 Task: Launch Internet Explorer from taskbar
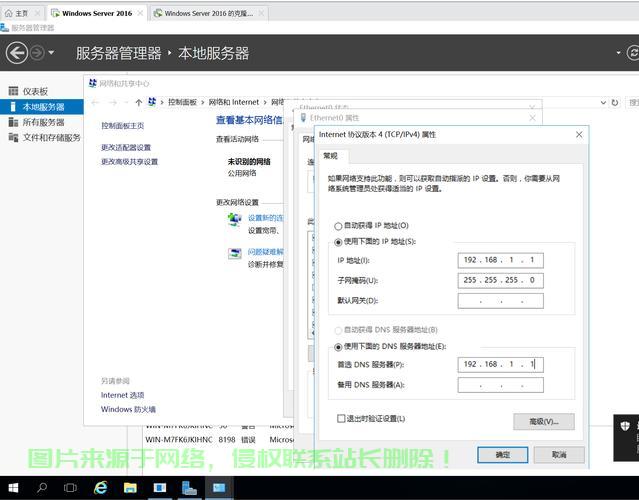tap(100, 488)
